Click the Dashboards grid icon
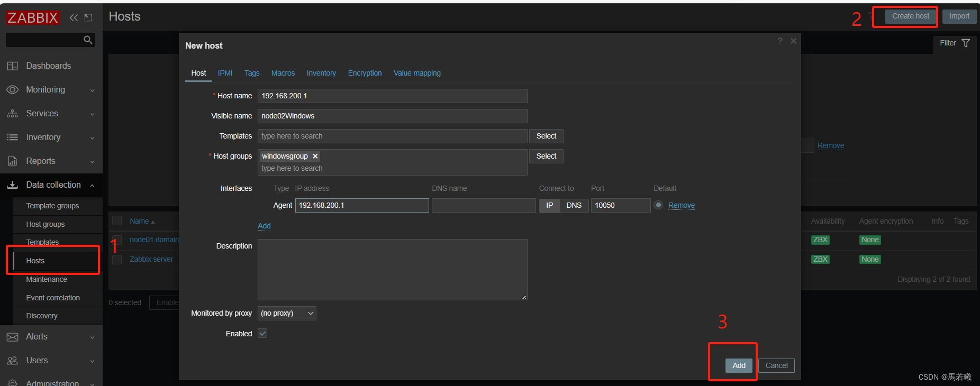Viewport: 980px width, 386px height. pos(12,66)
